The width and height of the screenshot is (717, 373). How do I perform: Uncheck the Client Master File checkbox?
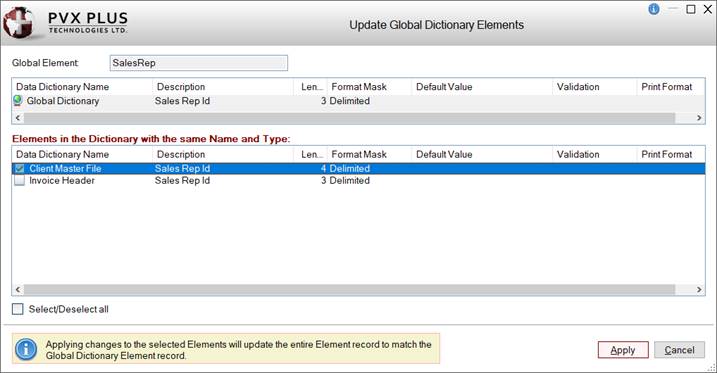click(x=20, y=169)
